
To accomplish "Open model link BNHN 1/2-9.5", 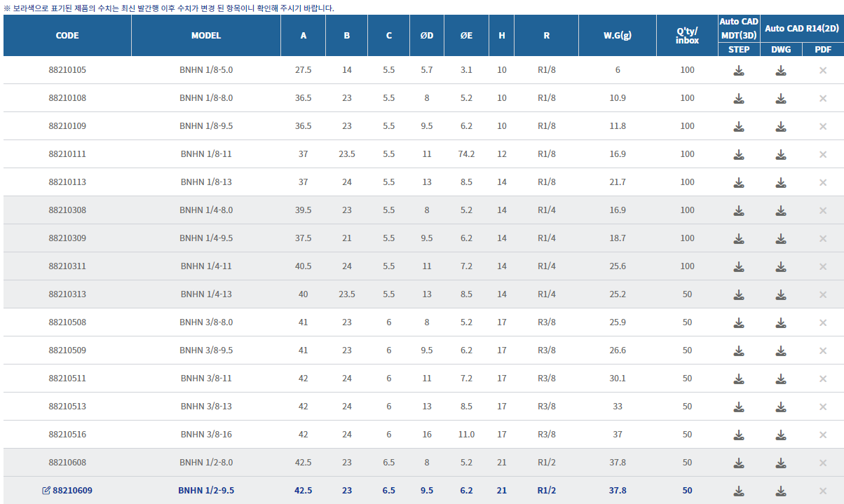I will (x=205, y=491).
